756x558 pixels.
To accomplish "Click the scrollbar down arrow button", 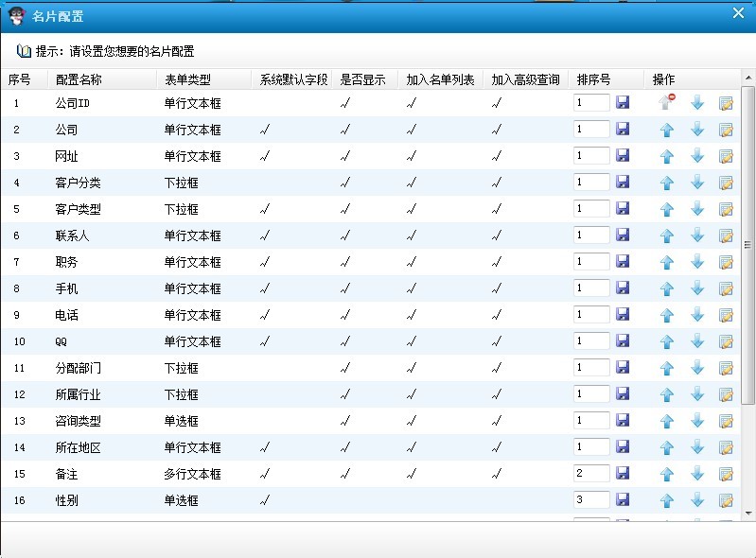I will click(747, 513).
